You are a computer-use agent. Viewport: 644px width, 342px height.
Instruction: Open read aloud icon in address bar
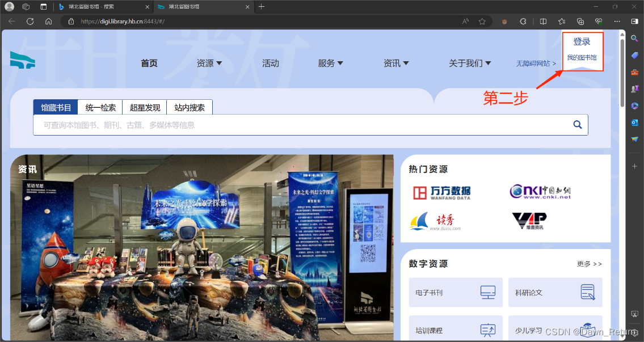(465, 22)
